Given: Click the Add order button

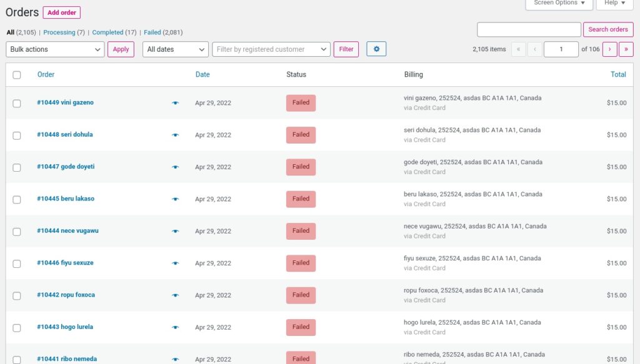Looking at the screenshot, I should tap(61, 12).
